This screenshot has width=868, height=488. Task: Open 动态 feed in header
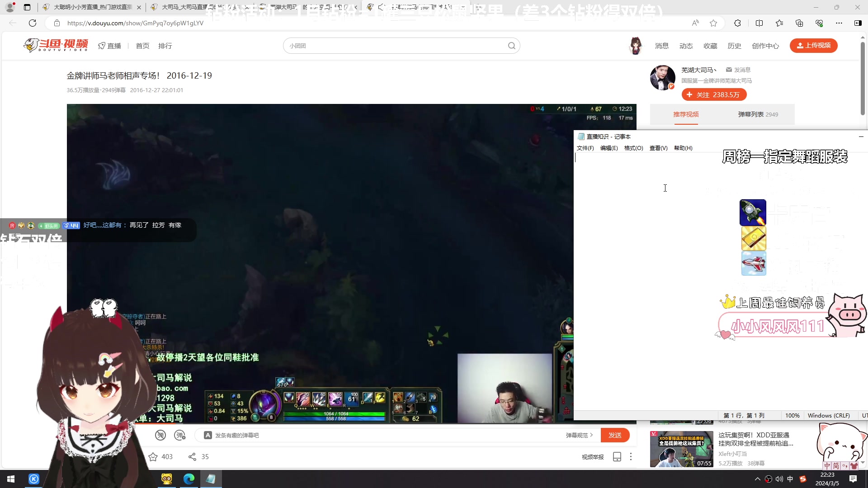[x=686, y=46]
